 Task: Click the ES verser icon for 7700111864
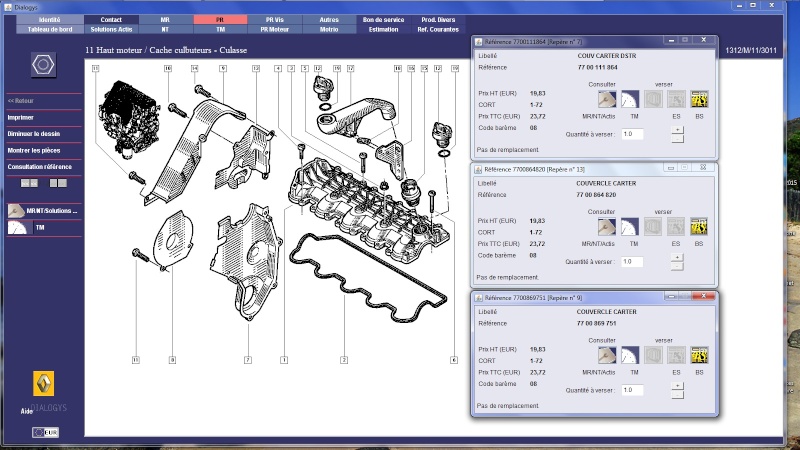pos(676,99)
